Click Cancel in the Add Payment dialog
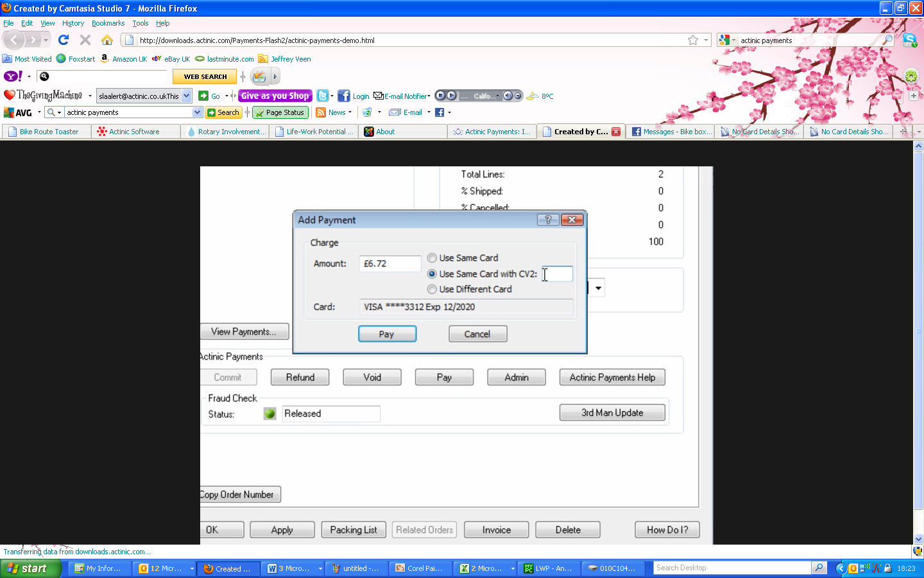The height and width of the screenshot is (578, 924). (x=477, y=334)
